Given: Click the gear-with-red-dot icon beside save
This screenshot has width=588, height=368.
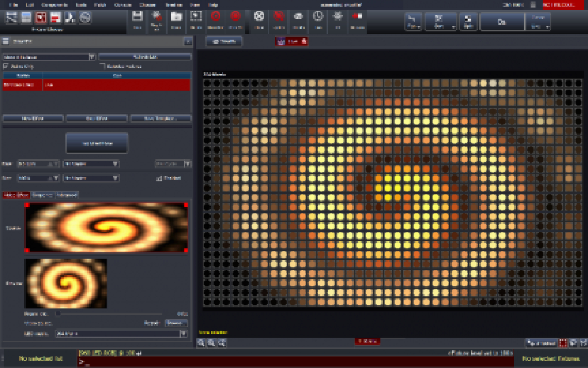Looking at the screenshot, I should tap(157, 16).
